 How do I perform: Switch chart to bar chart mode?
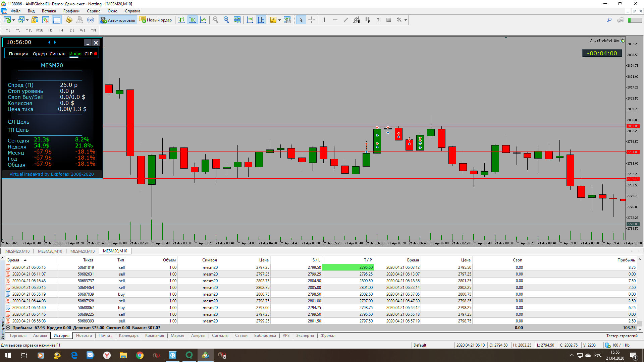point(181,20)
